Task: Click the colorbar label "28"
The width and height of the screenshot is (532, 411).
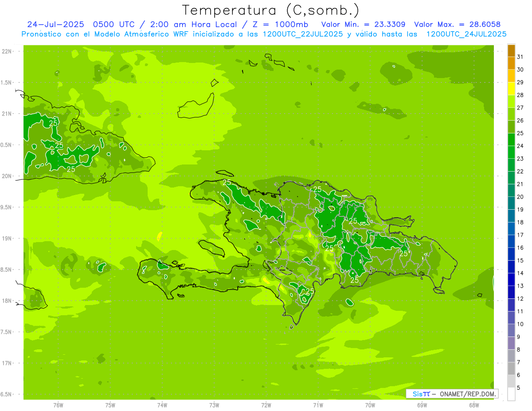Action: tap(520, 95)
